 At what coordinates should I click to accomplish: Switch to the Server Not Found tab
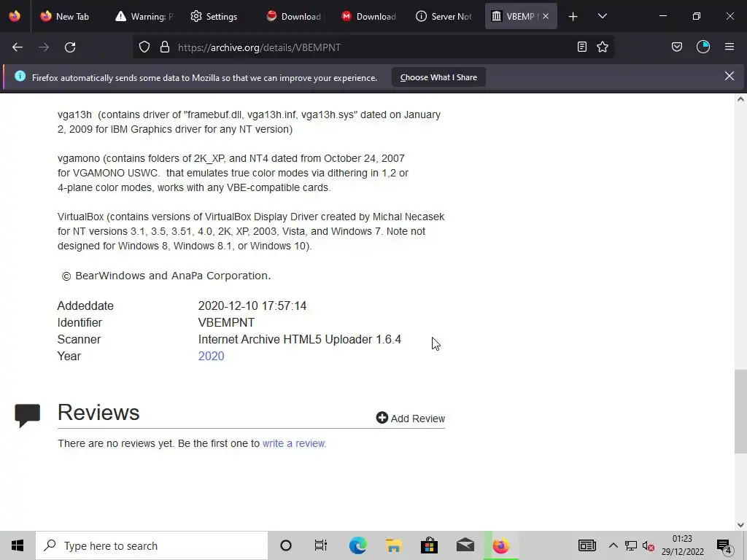point(444,16)
